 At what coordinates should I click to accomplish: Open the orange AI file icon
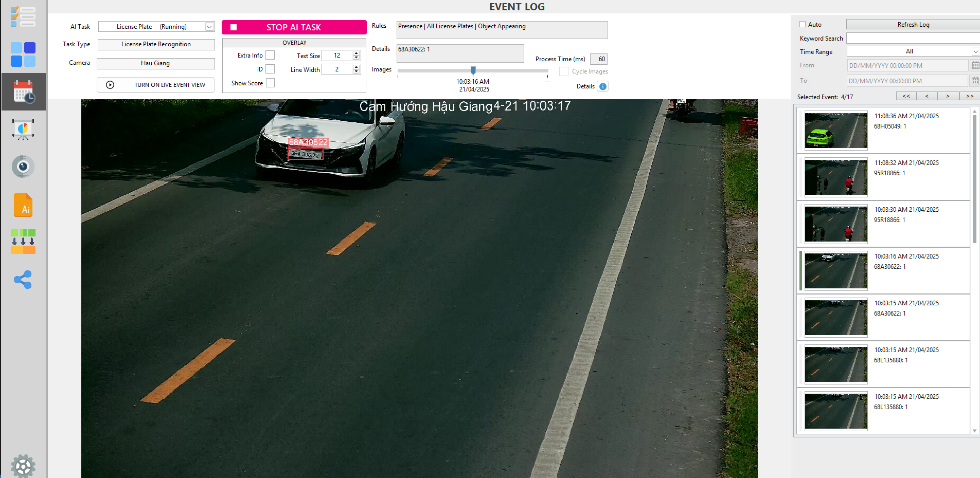(x=23, y=205)
